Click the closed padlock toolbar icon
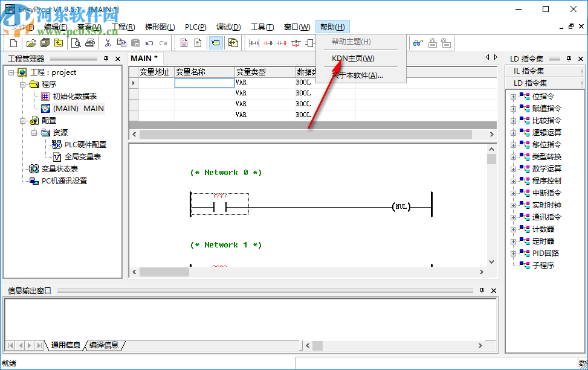The image size is (588, 370). [x=432, y=43]
